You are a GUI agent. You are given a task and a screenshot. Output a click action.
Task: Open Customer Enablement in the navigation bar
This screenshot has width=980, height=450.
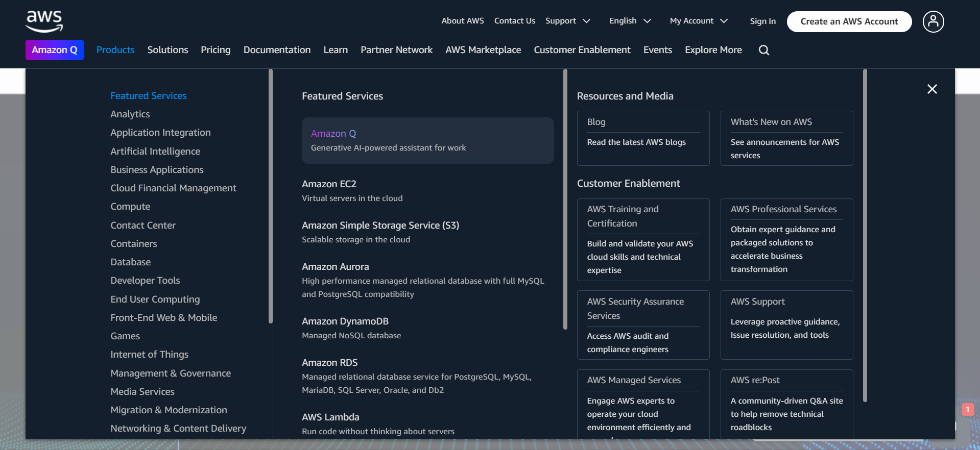point(582,50)
